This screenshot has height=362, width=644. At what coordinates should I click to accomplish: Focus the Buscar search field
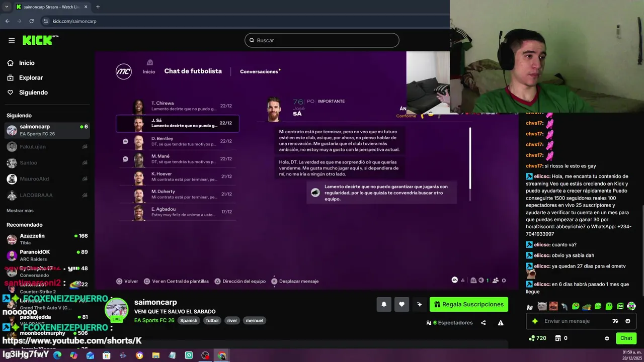[x=322, y=40]
